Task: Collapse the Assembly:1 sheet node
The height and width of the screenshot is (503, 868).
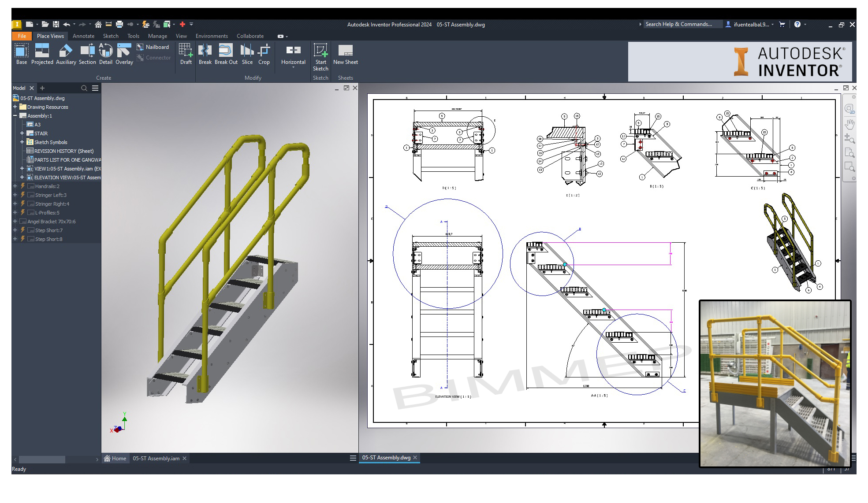Action: coord(15,116)
